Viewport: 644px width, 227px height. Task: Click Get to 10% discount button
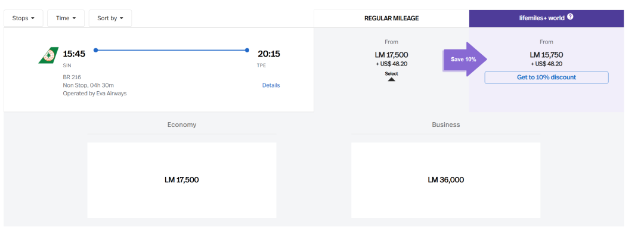coord(546,77)
